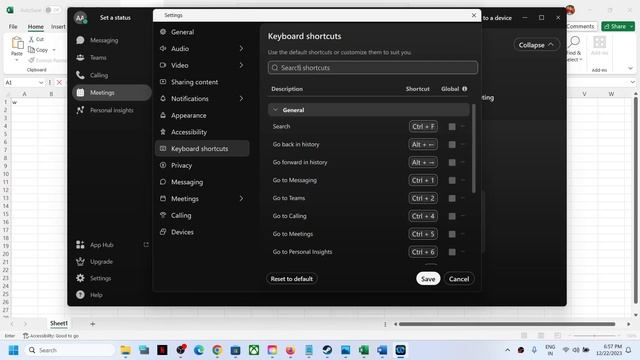This screenshot has height=360, width=640.
Task: Toggle Global checkbox for Go to Teams
Action: (x=452, y=198)
